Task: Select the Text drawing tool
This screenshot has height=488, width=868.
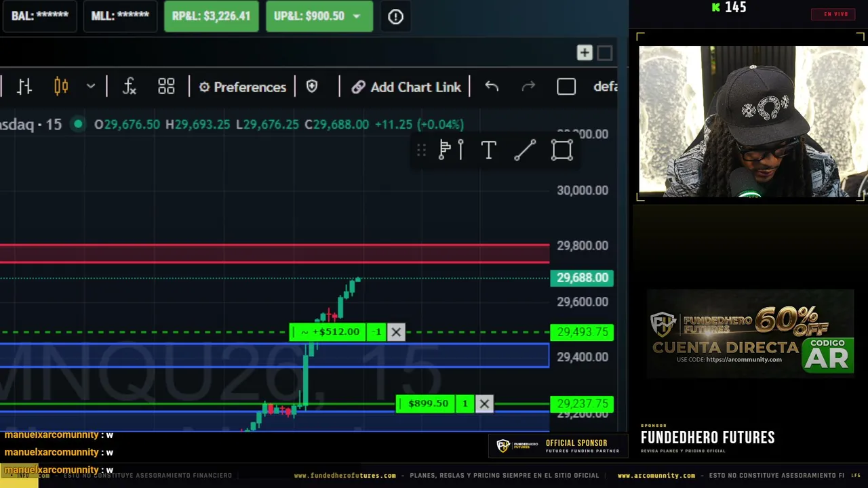Action: [488, 150]
